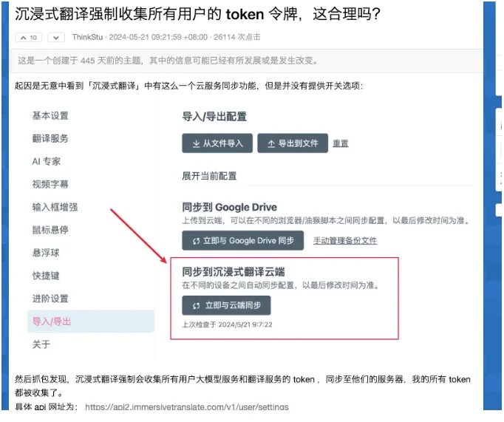Click the sync icon on Google Drive button

click(x=197, y=241)
